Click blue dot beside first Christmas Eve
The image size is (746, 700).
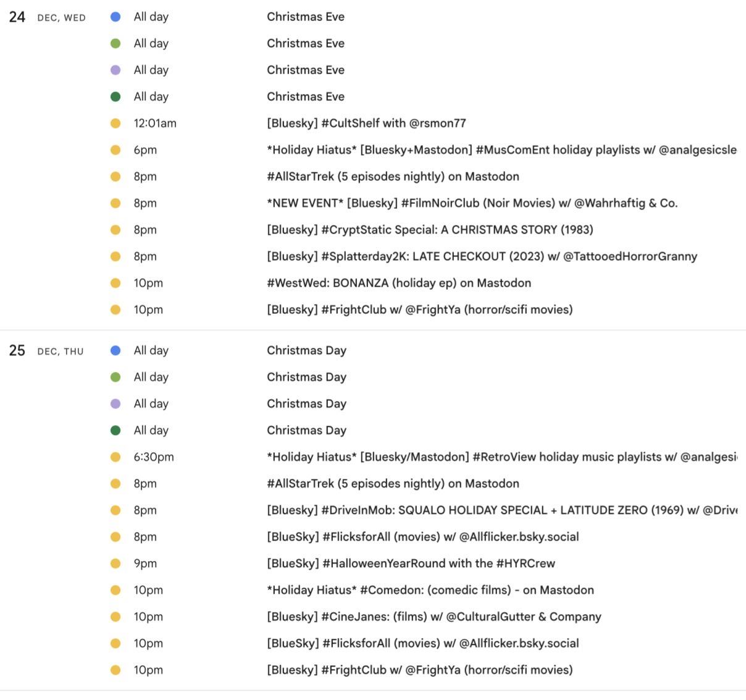(x=115, y=17)
